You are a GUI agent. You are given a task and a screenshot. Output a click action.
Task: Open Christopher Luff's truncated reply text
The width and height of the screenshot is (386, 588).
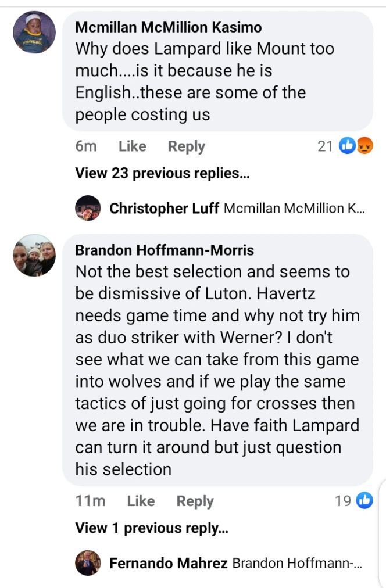pos(294,208)
